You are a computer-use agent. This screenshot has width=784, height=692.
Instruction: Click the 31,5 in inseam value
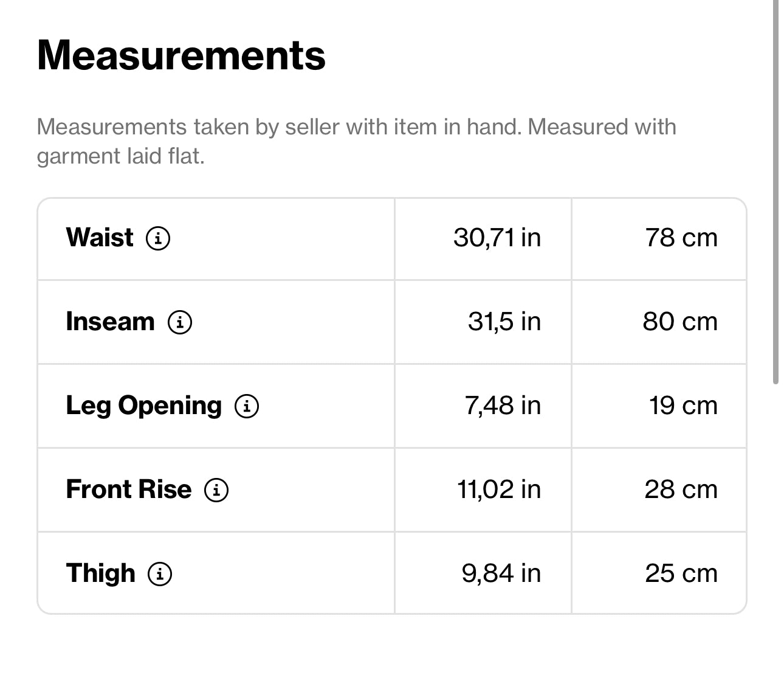[x=504, y=321]
